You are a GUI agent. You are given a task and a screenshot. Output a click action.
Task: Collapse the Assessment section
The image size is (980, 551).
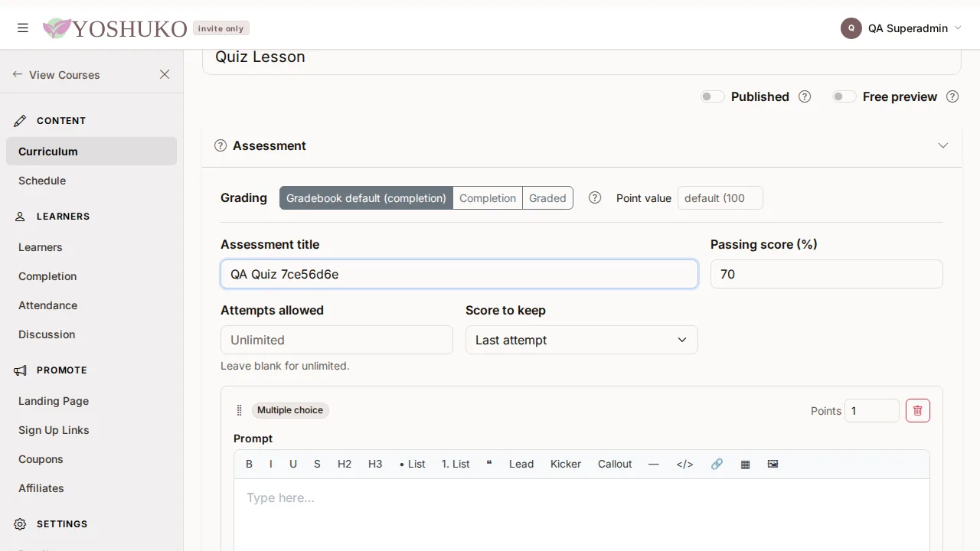943,145
